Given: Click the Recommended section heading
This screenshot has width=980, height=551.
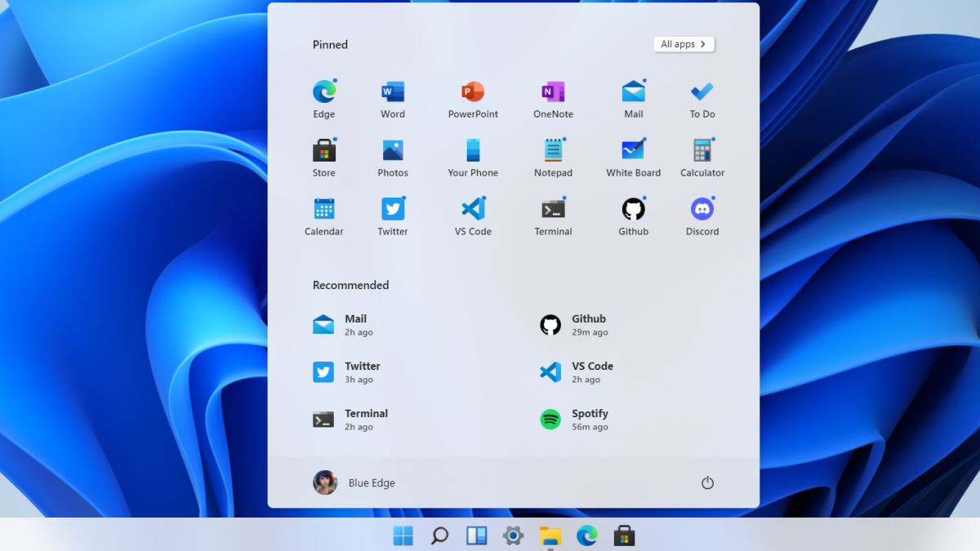Looking at the screenshot, I should [x=350, y=285].
